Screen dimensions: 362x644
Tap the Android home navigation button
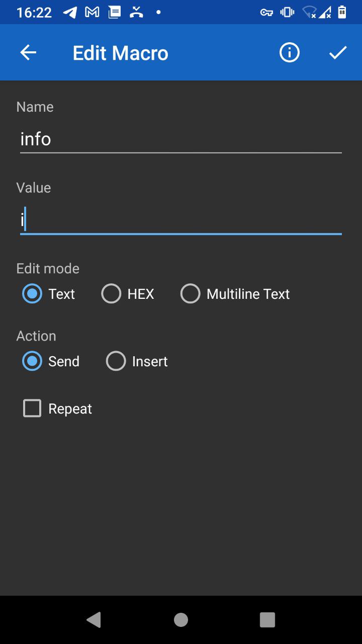[181, 620]
